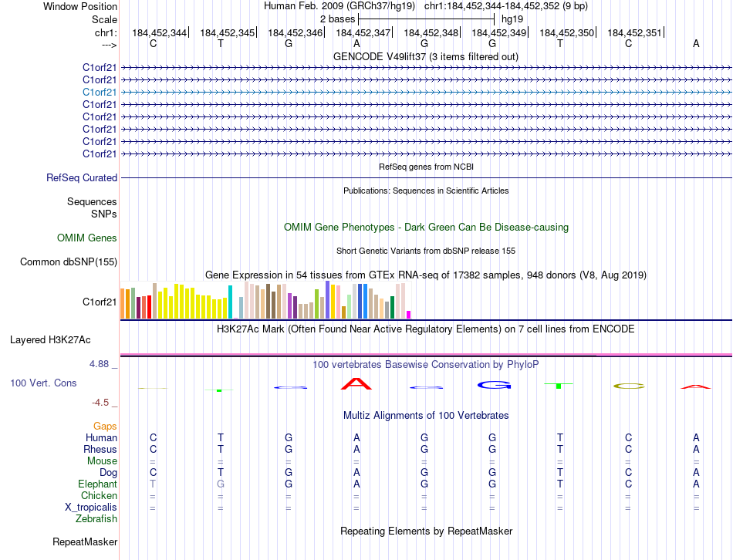The image size is (733, 560).
Task: Open the OMIM Genes track label
Action: [87, 238]
